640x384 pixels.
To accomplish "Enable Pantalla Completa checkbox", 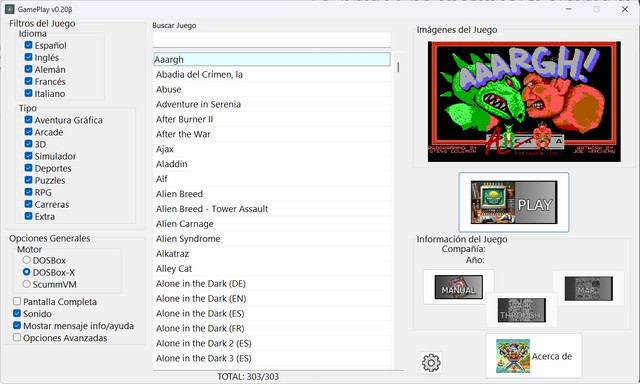I will pos(17,301).
